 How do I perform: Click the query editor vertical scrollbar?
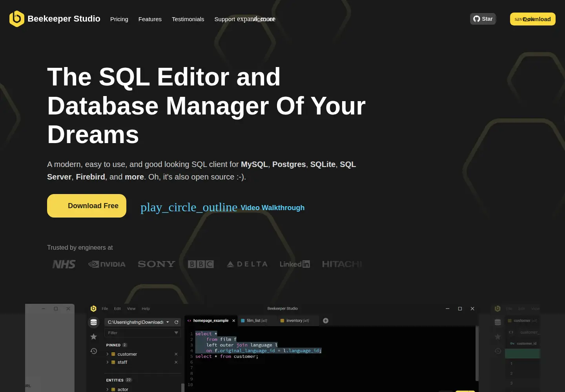[x=477, y=353]
